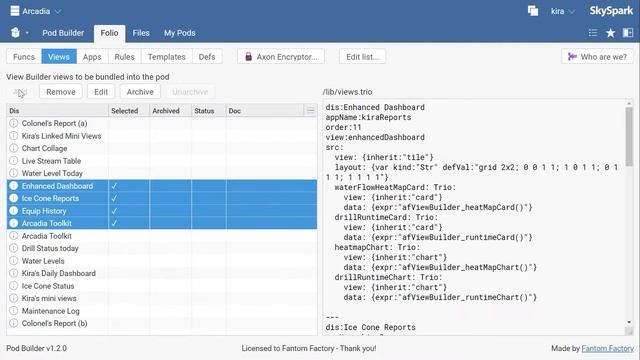Click the Pod Builder app icon
The image size is (640, 360).
point(16,33)
